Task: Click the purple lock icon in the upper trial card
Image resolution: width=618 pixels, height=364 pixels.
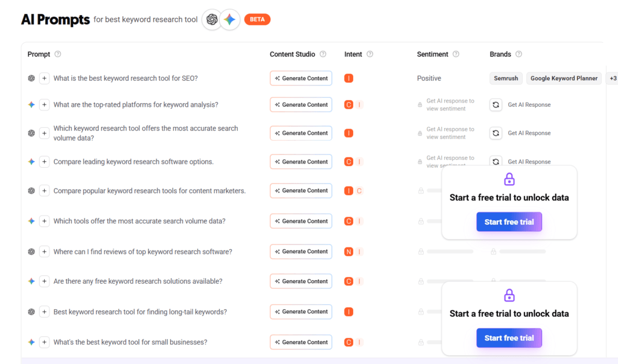Action: click(509, 179)
